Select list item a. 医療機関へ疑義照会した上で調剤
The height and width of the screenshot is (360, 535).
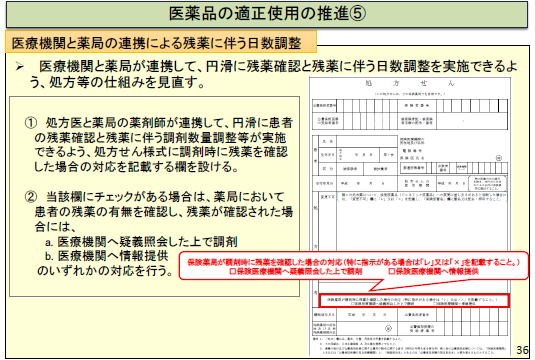(141, 242)
